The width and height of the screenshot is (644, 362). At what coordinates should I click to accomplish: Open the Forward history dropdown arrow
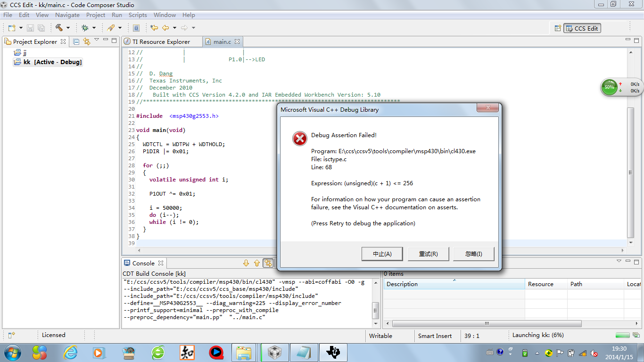[x=193, y=28]
